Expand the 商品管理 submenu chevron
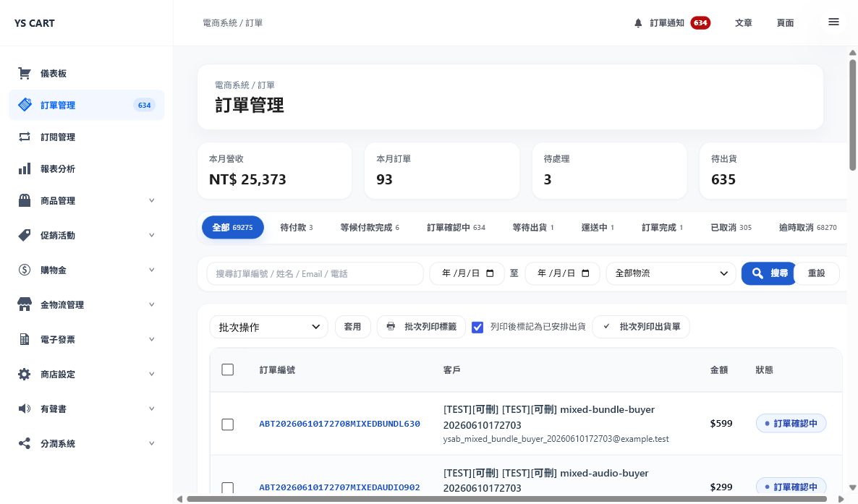 tap(152, 200)
